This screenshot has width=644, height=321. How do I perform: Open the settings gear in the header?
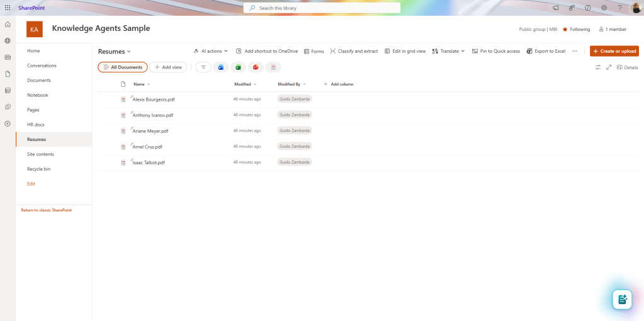click(604, 8)
